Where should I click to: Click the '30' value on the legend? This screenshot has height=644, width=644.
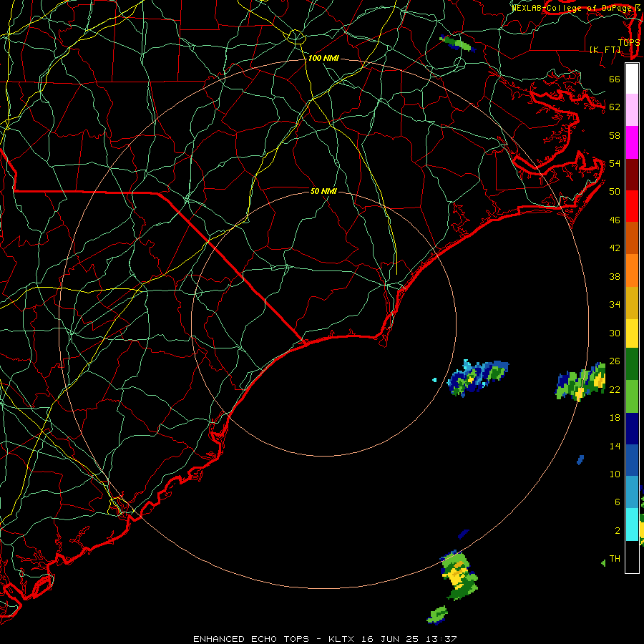click(x=615, y=333)
